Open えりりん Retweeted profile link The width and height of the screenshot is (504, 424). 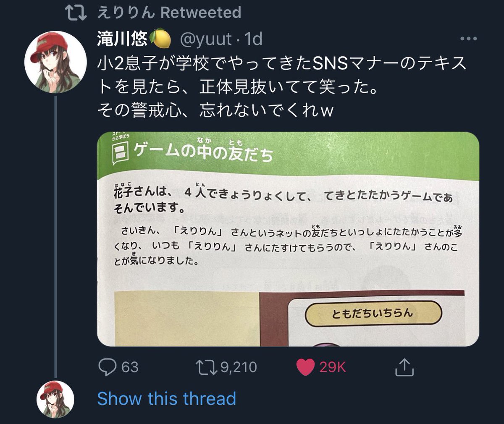pyautogui.click(x=169, y=13)
